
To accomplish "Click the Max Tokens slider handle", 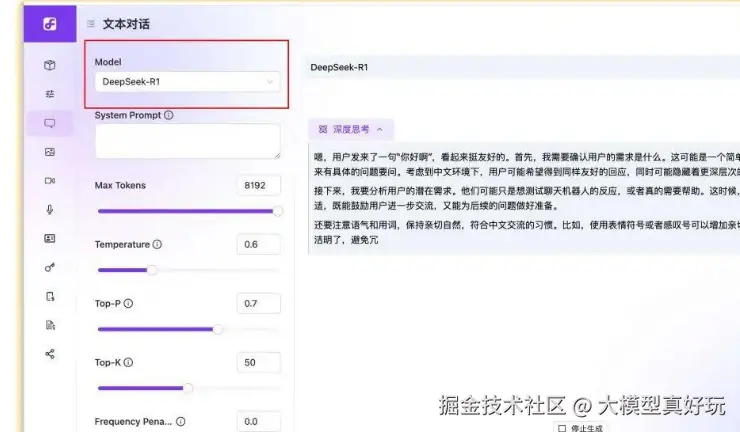I will coord(278,211).
